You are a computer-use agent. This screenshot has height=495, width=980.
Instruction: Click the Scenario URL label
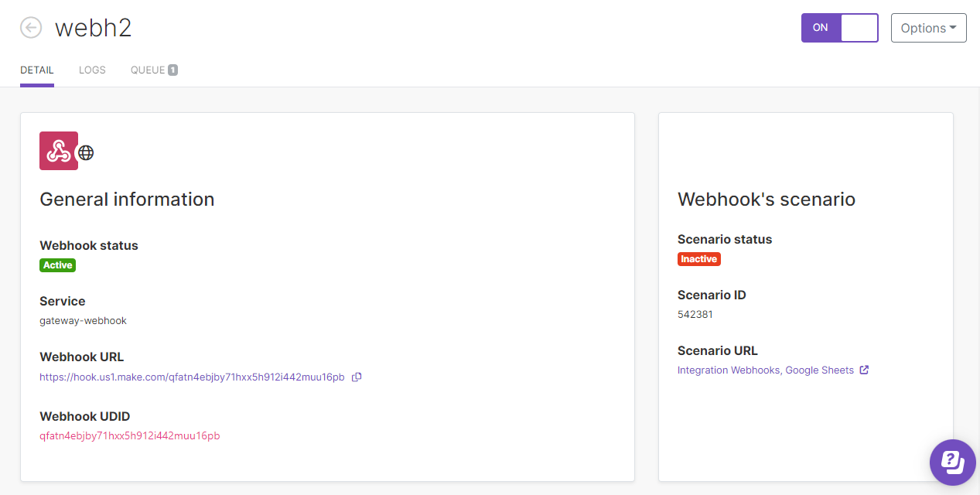tap(718, 350)
